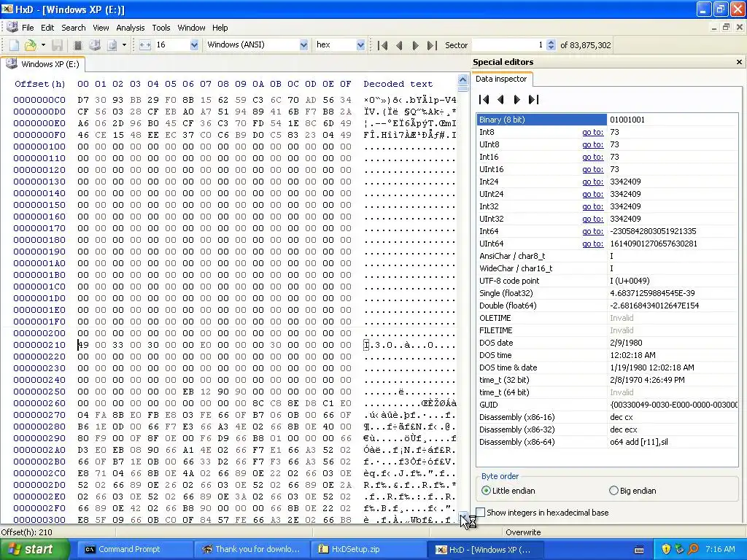Click the Open disk image toolbar icon
The height and width of the screenshot is (560, 747).
click(112, 45)
